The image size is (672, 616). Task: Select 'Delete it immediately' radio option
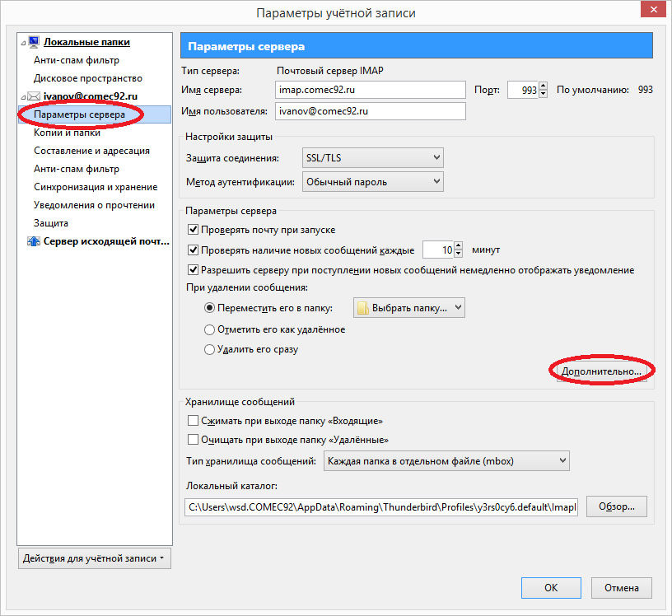(208, 349)
